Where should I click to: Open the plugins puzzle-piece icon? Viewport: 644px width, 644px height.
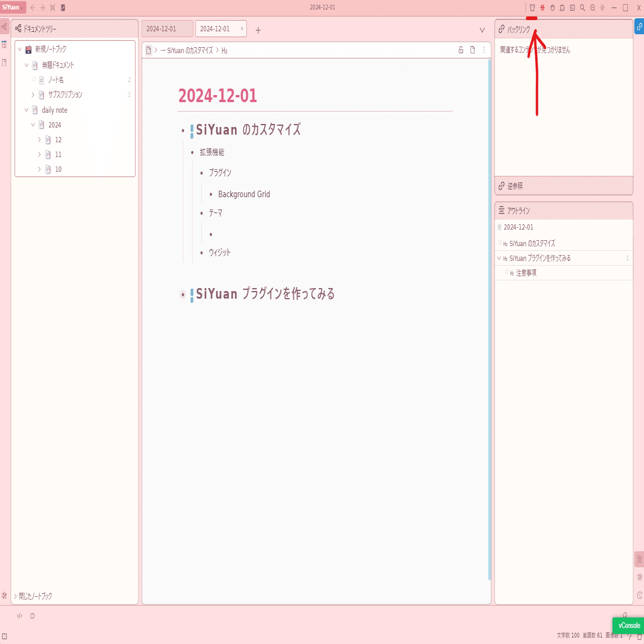563,8
